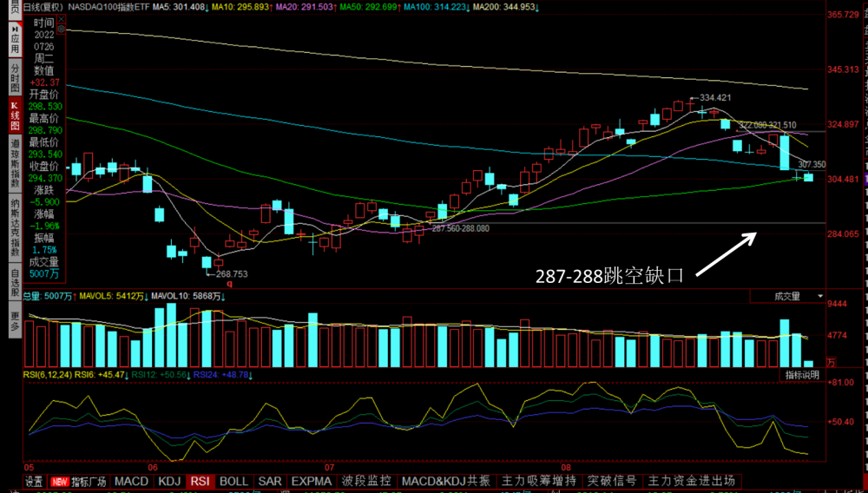This screenshot has height=493, width=868.
Task: Open 道琼斯指数 from the sidebar
Action: click(x=14, y=163)
